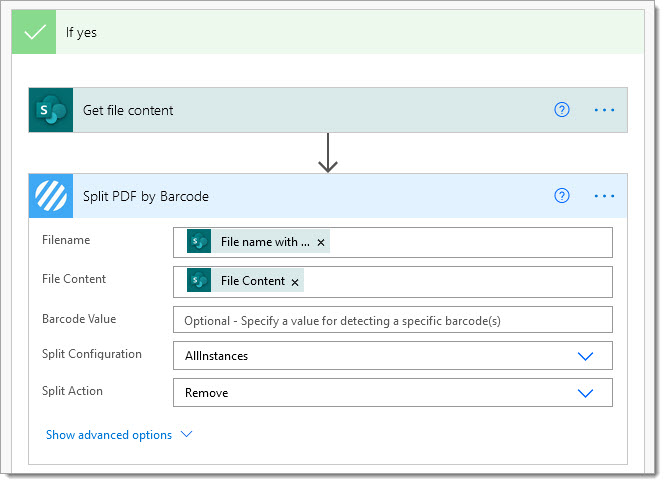Click the Filename input field empty area
This screenshot has height=484, width=665.
tap(471, 243)
